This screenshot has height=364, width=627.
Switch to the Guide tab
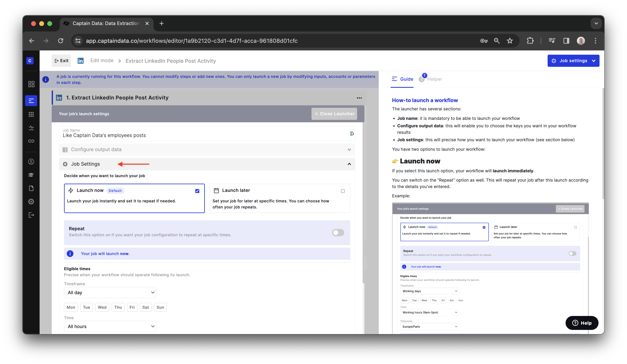pos(402,79)
